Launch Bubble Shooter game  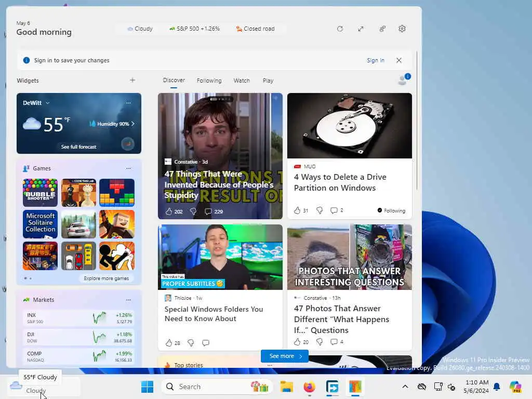click(x=40, y=193)
